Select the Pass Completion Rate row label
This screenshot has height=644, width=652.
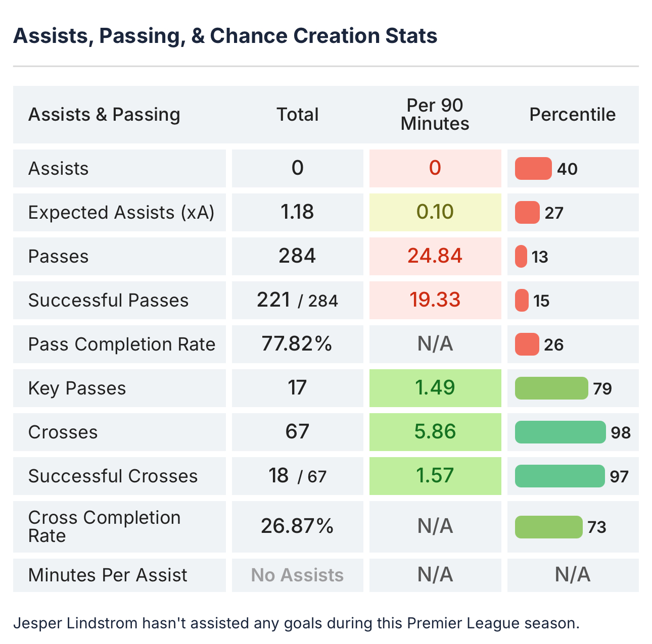(x=122, y=344)
